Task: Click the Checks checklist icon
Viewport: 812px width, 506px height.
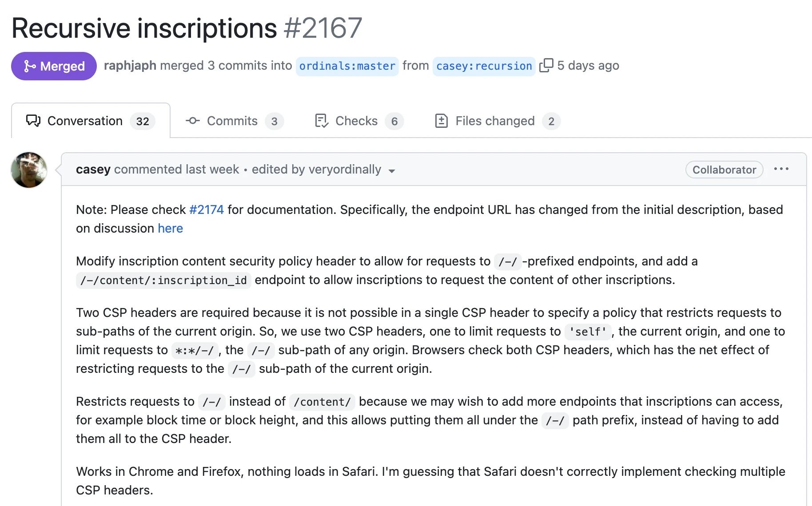Action: click(x=321, y=121)
